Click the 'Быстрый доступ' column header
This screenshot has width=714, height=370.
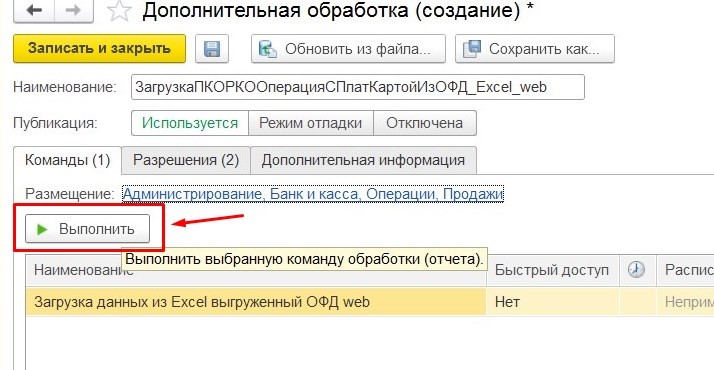[552, 270]
